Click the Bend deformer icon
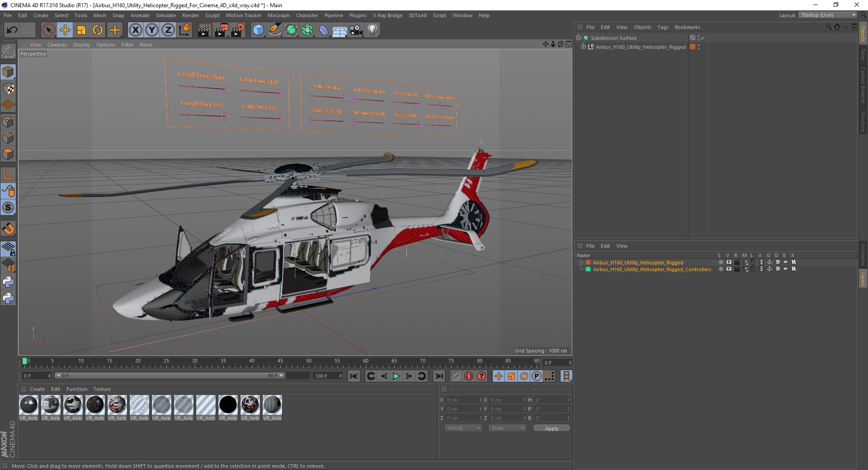The width and height of the screenshot is (868, 470). (x=324, y=30)
